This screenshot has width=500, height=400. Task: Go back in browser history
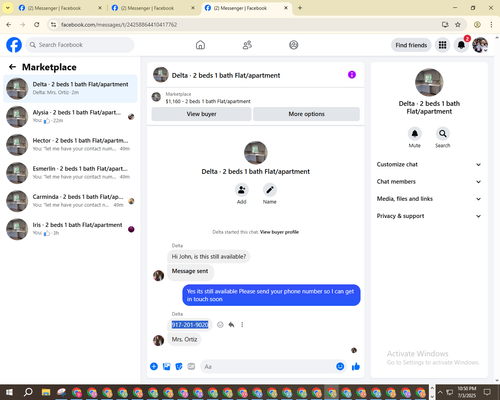pyautogui.click(x=9, y=25)
